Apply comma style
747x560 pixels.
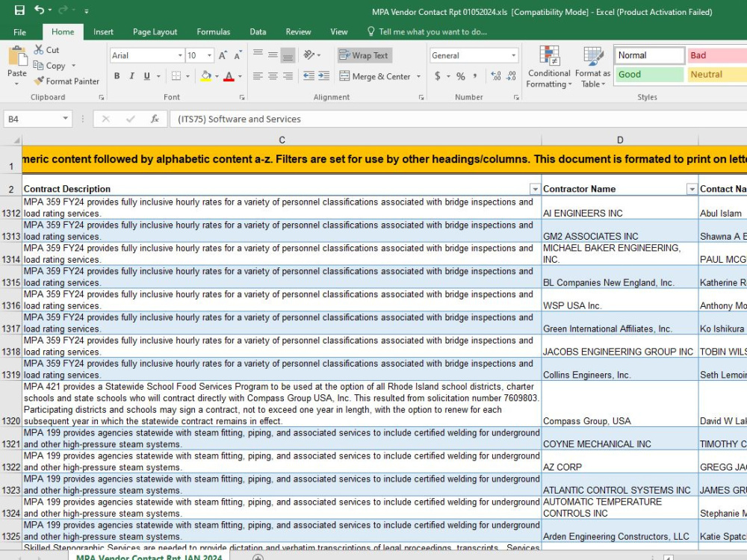point(475,76)
